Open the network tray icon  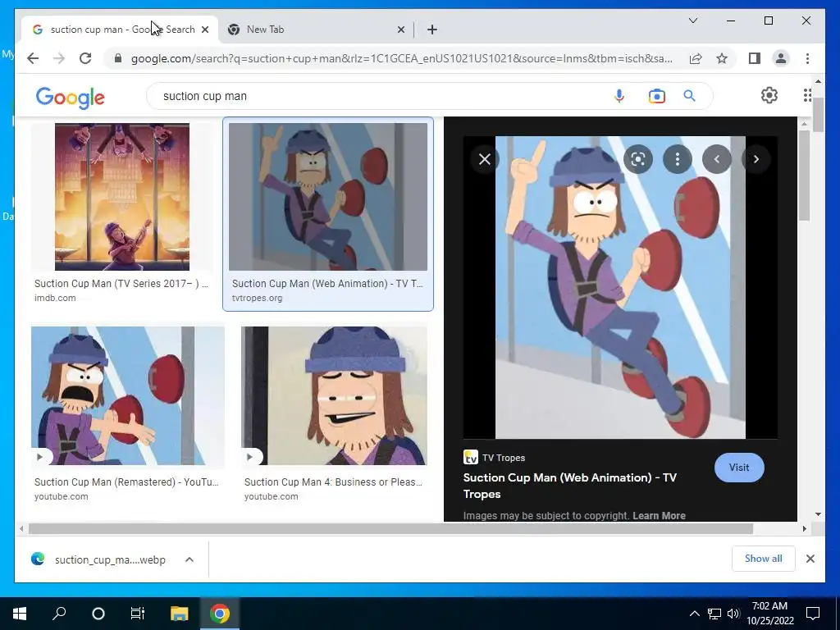point(714,614)
